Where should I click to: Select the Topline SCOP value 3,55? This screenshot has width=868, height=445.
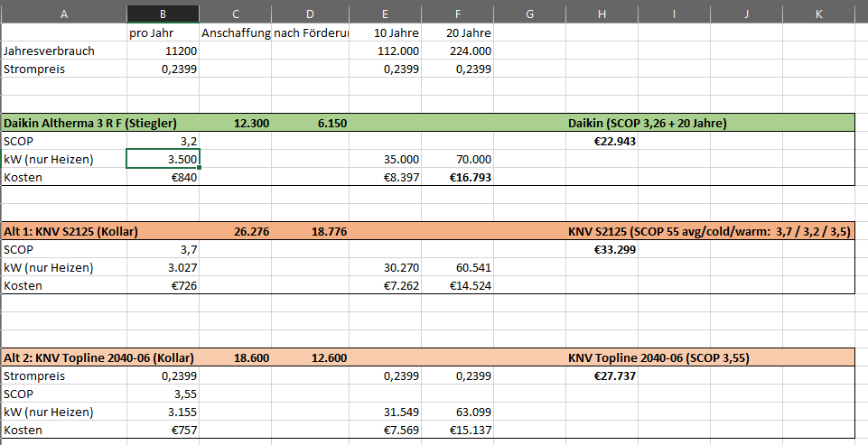163,394
